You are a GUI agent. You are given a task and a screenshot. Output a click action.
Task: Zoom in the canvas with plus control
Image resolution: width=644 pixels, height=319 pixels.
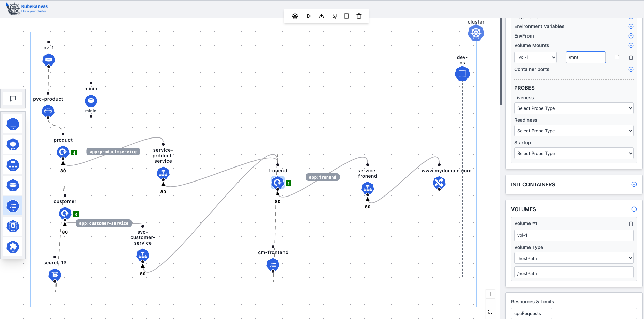coord(490,294)
